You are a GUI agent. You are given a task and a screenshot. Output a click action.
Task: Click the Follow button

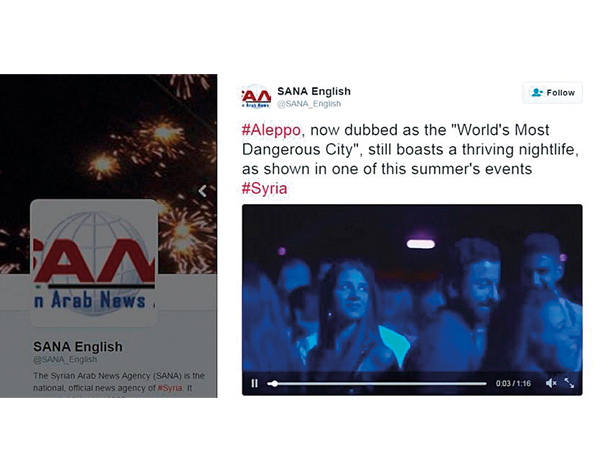click(x=552, y=93)
